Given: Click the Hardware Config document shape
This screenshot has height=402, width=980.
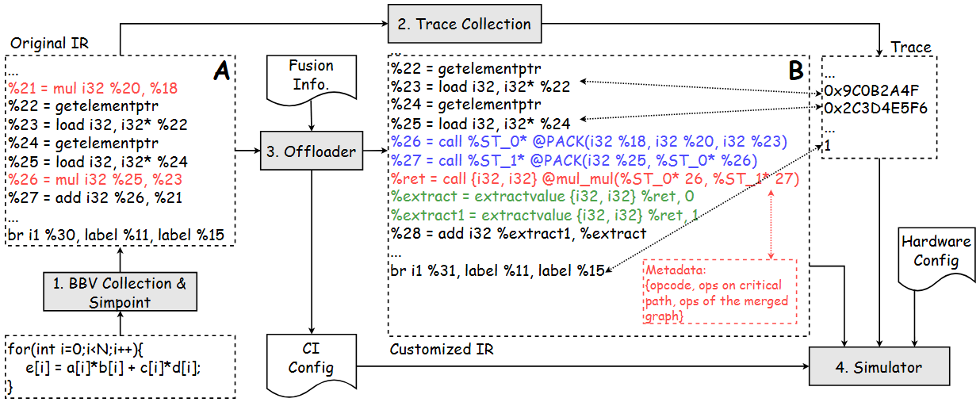Looking at the screenshot, I should tap(930, 252).
